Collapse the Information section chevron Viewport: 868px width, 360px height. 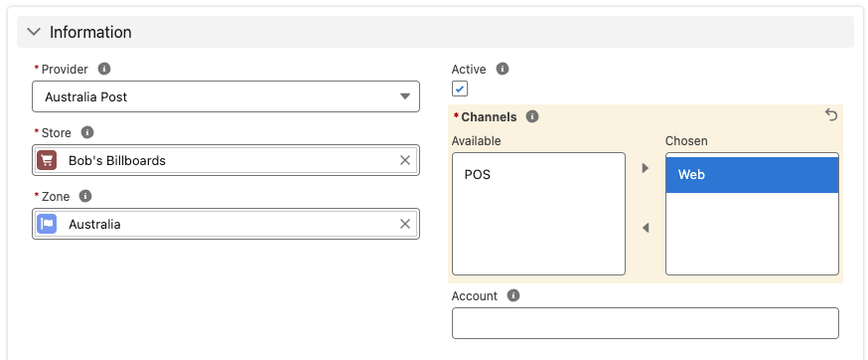click(x=34, y=32)
